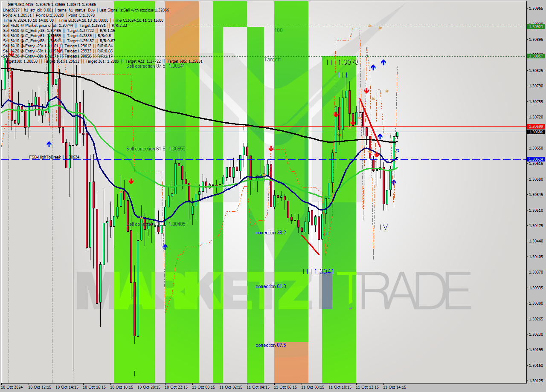The image size is (546, 392).
Task: Click 1.30125 on the price axis
Action: click(536, 380)
